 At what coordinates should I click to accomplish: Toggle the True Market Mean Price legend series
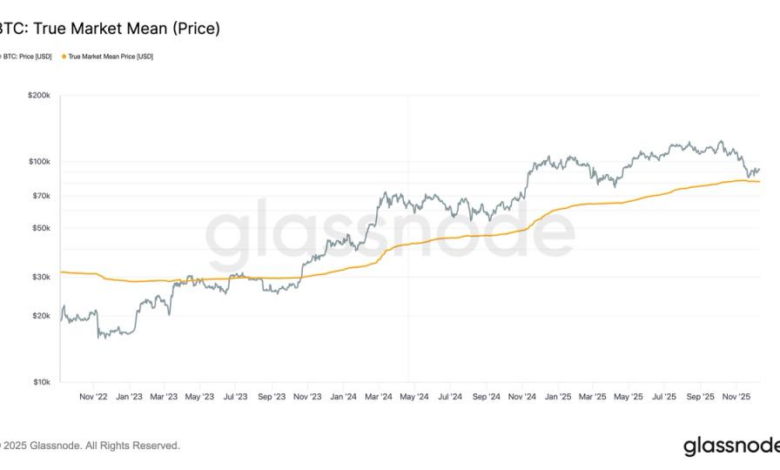pyautogui.click(x=109, y=56)
